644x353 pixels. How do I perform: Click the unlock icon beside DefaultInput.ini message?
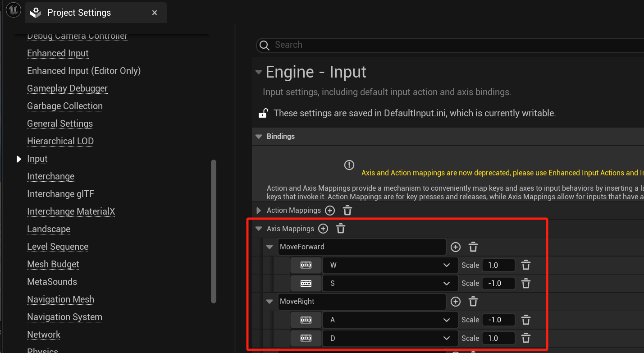(x=263, y=113)
